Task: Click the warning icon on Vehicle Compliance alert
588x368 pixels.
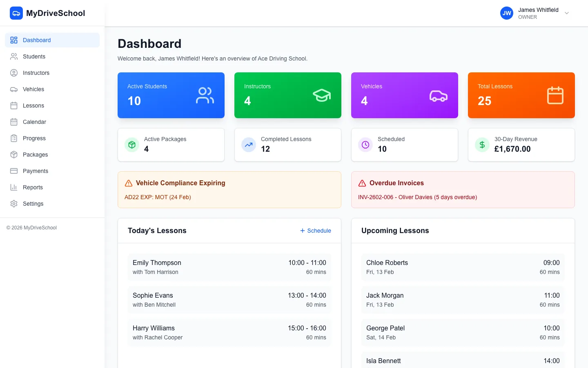Action: [x=129, y=183]
